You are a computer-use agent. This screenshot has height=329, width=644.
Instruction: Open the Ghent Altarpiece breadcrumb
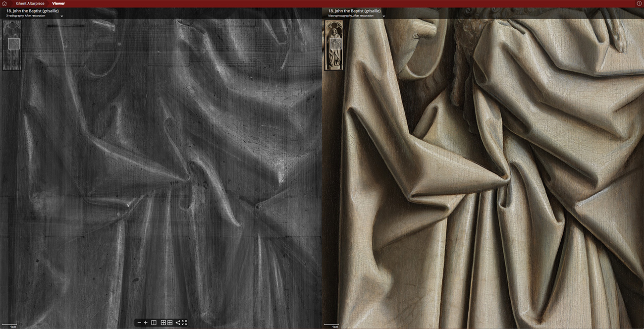(x=30, y=3)
